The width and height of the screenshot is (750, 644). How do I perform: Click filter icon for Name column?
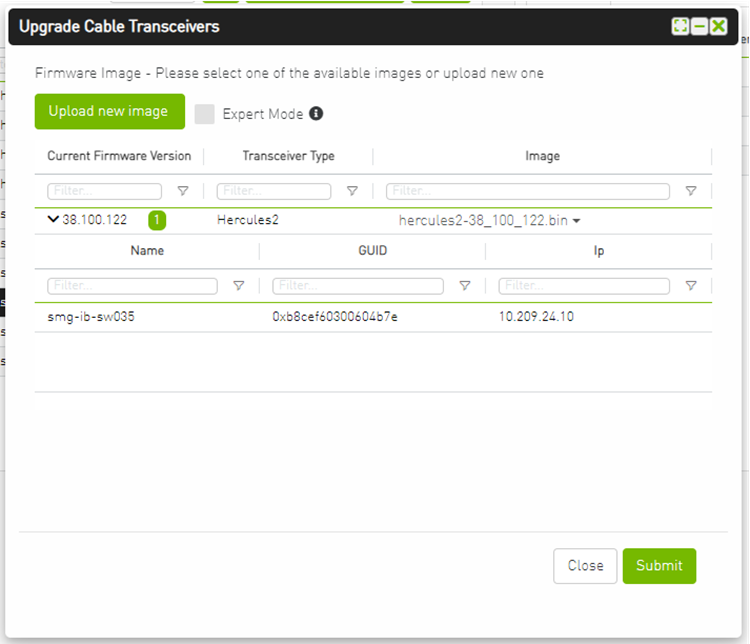238,286
